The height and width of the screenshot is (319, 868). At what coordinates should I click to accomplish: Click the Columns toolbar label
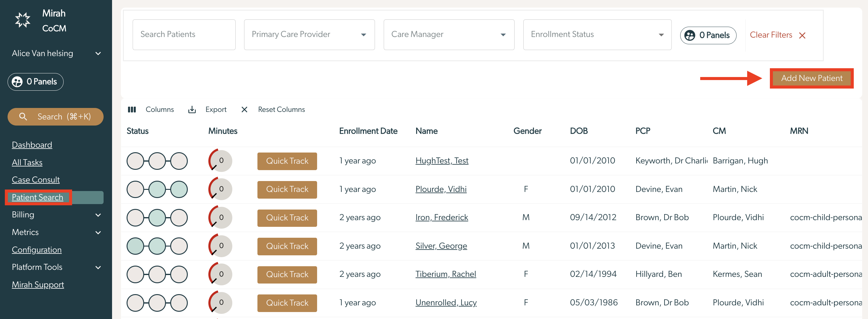tap(160, 109)
